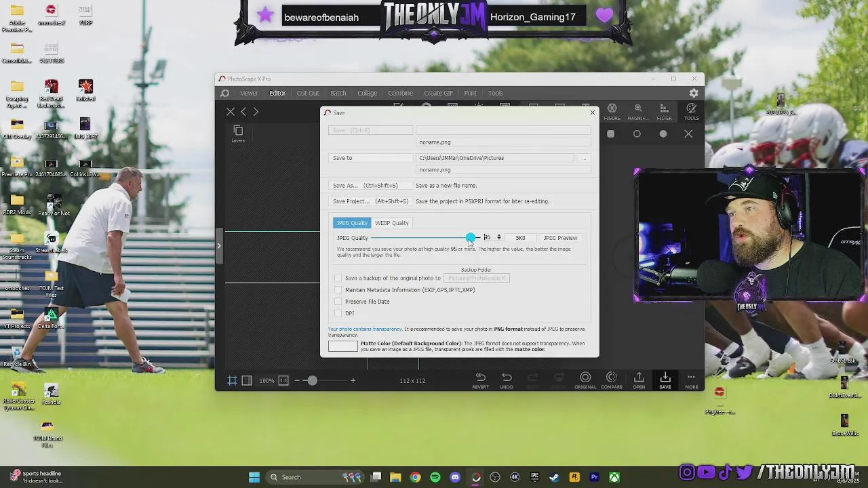Go to next photo arrow
The image size is (868, 488).
pos(256,112)
